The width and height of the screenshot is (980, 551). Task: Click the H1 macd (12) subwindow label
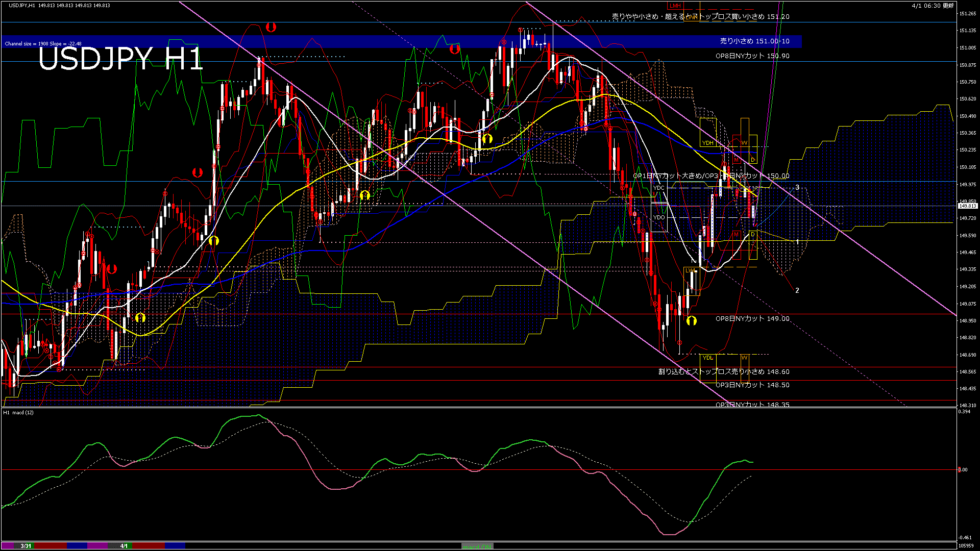pos(18,412)
